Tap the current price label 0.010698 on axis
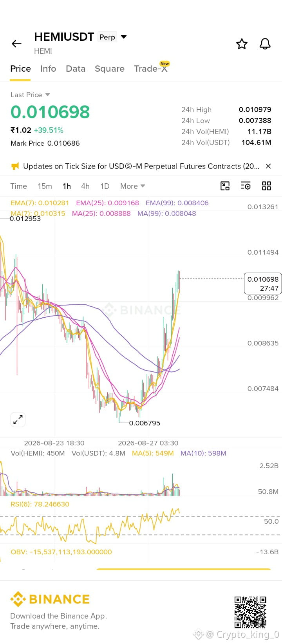 click(263, 284)
